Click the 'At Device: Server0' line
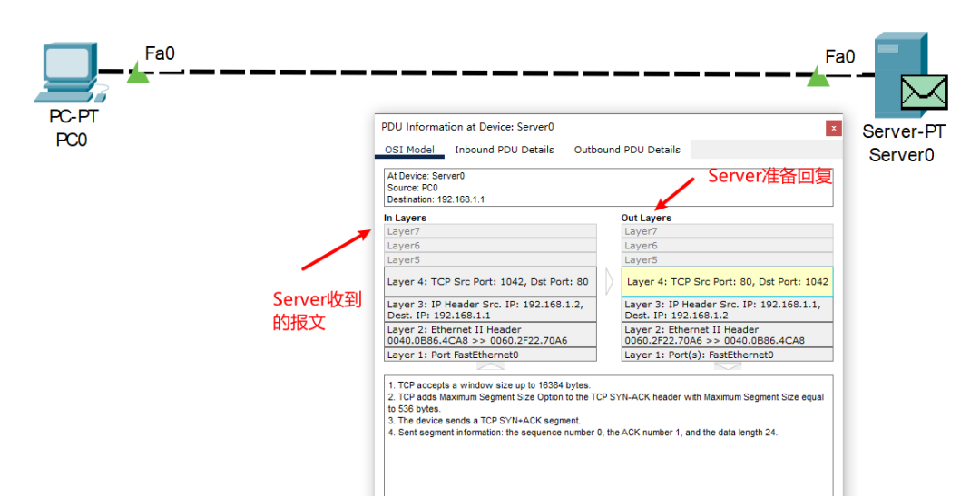This screenshot has height=496, width=980. 426,176
